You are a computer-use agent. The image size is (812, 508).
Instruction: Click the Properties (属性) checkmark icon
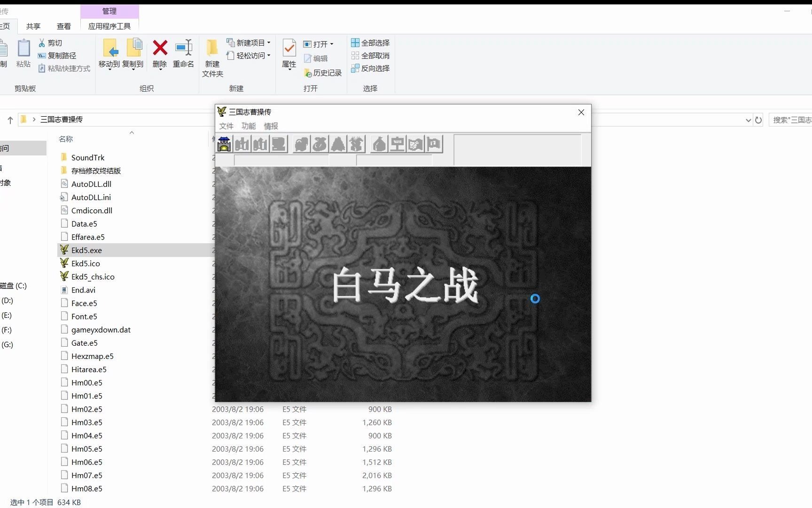coord(289,48)
